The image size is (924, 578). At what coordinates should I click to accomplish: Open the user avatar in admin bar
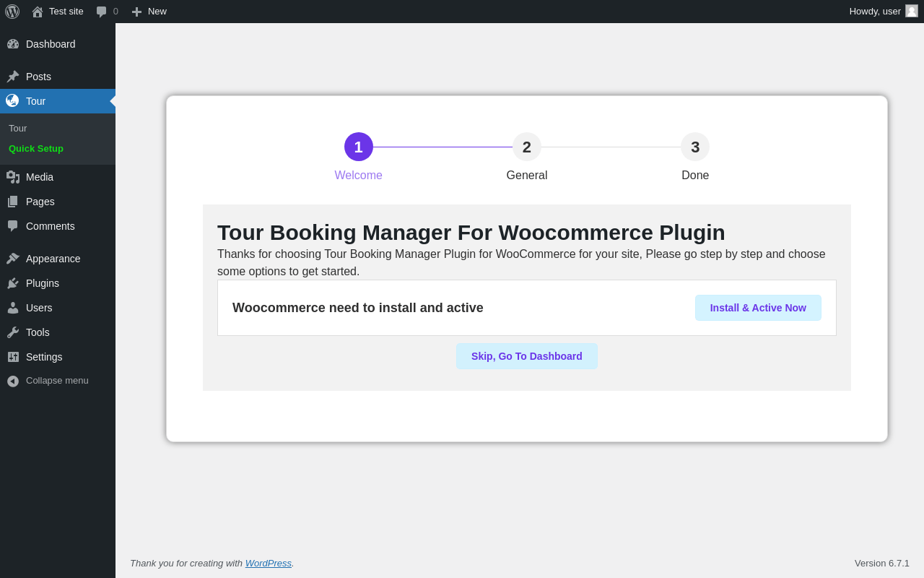point(912,11)
